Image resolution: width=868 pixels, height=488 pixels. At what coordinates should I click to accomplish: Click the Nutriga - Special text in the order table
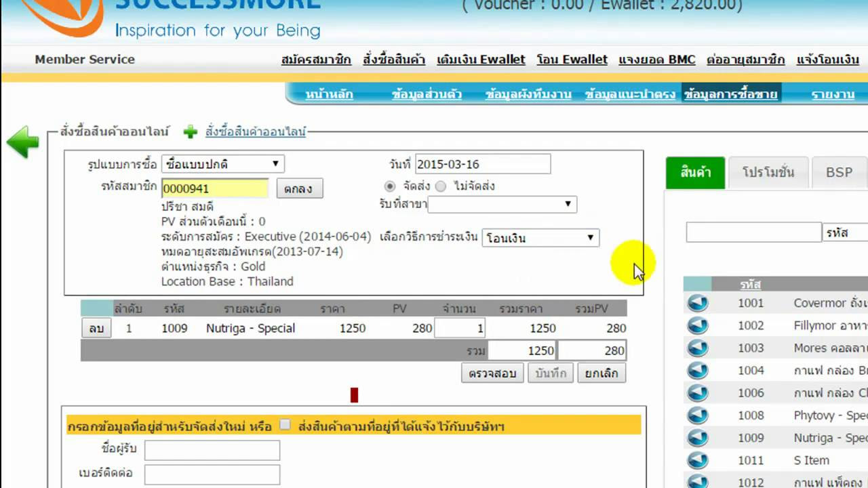point(250,328)
